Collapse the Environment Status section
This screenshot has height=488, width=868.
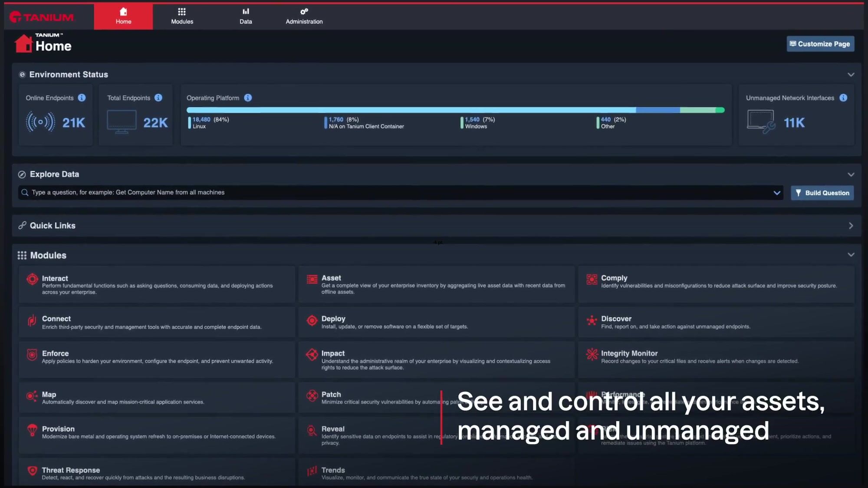(x=851, y=75)
